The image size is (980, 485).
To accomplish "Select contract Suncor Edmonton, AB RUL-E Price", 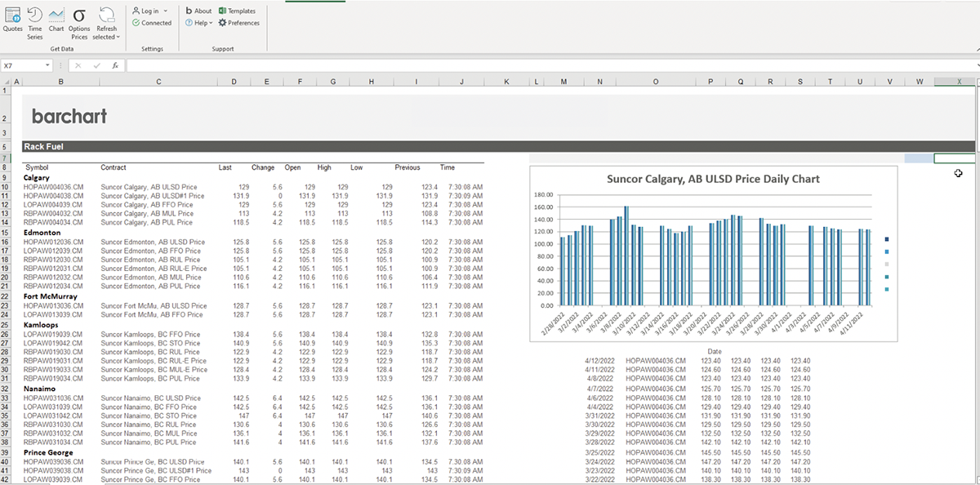I will (x=154, y=269).
